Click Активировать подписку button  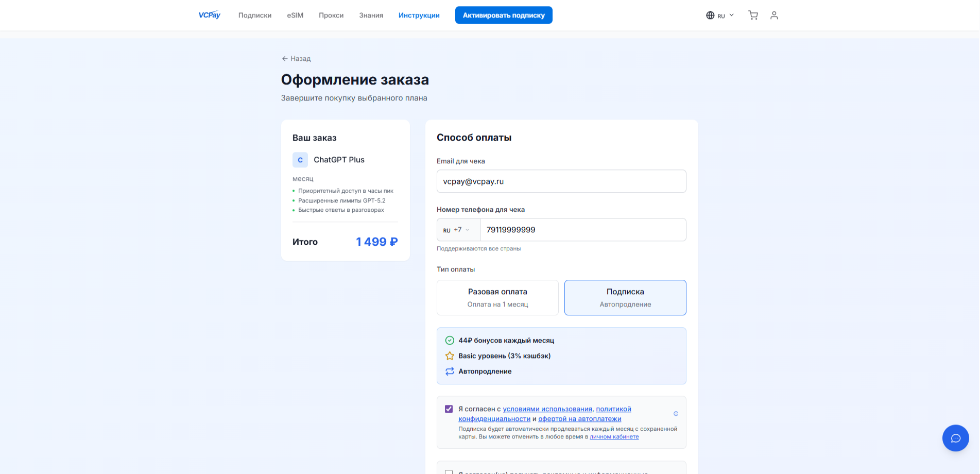(504, 15)
